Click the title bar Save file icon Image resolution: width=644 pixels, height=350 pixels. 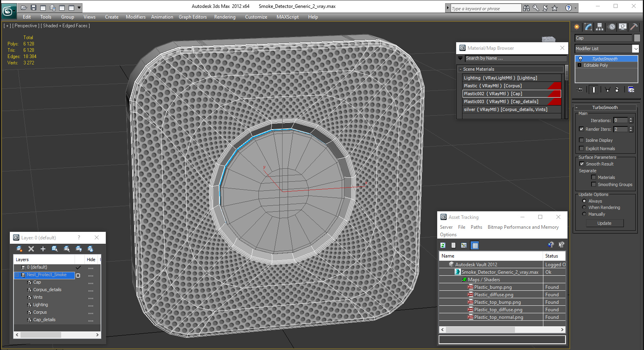(x=34, y=8)
